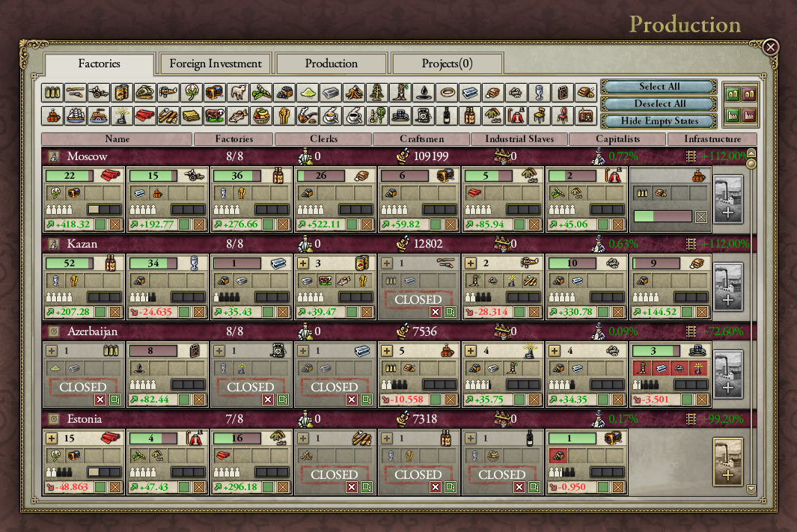Filter by precious metal ring icon
Screen dimensions: 797x532
pyautogui.click(x=448, y=93)
